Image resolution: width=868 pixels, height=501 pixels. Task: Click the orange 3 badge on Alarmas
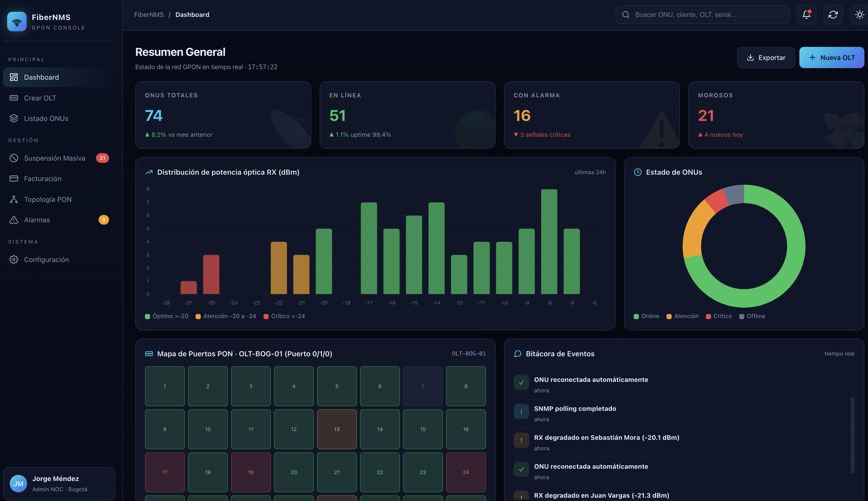click(x=104, y=220)
